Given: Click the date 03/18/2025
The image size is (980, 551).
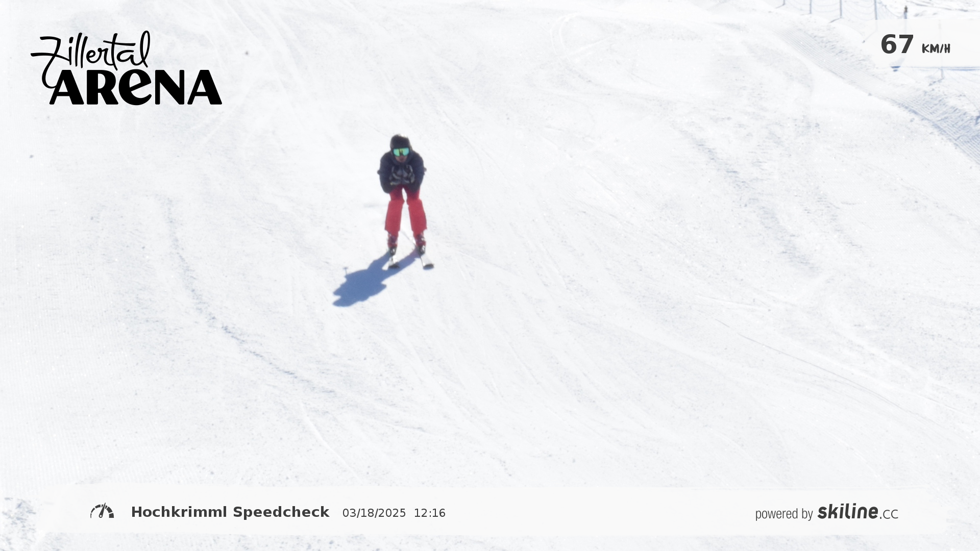Looking at the screenshot, I should click(374, 513).
